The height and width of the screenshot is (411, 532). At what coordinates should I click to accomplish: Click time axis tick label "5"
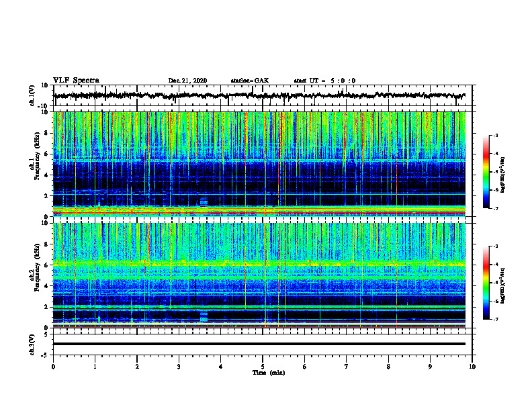[263, 367]
